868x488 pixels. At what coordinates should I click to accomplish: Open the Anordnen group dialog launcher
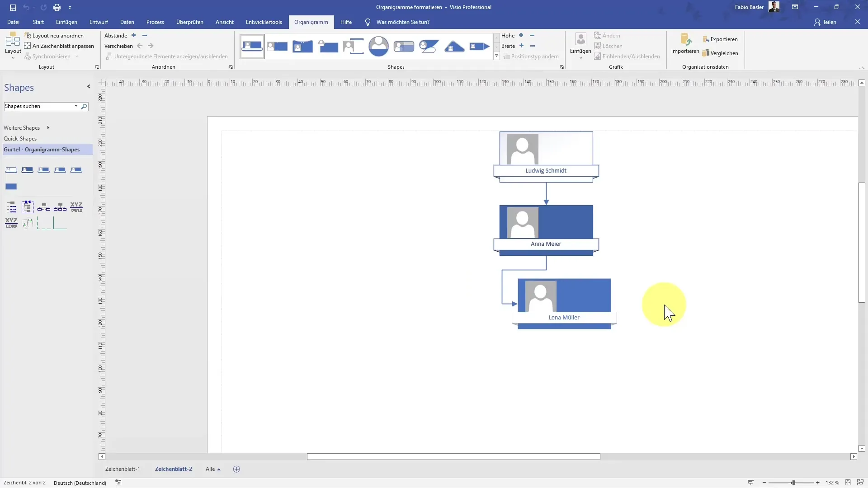coord(231,67)
